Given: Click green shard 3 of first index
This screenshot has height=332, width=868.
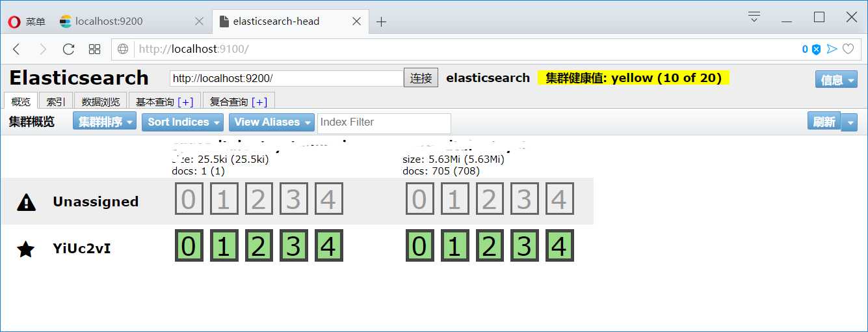Looking at the screenshot, I should point(294,246).
